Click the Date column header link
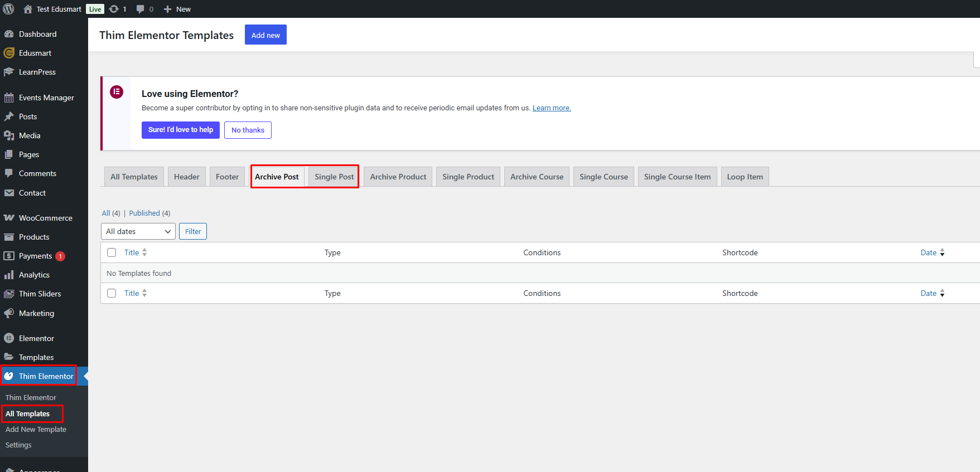This screenshot has width=980, height=472. (929, 252)
